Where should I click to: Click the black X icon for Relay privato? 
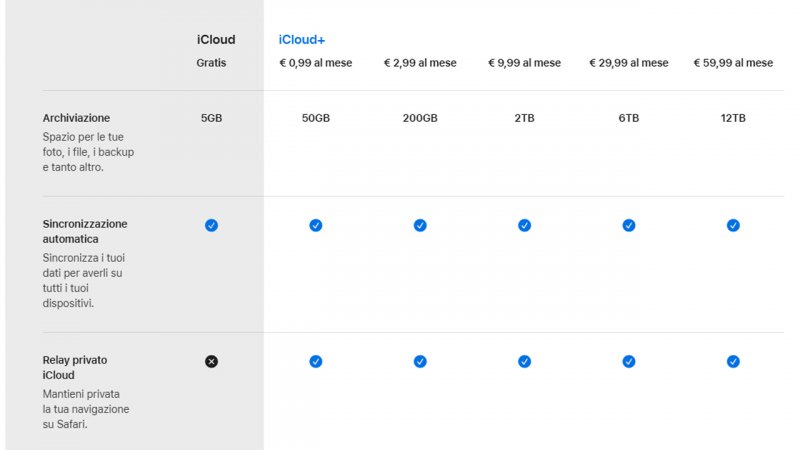pyautogui.click(x=211, y=361)
